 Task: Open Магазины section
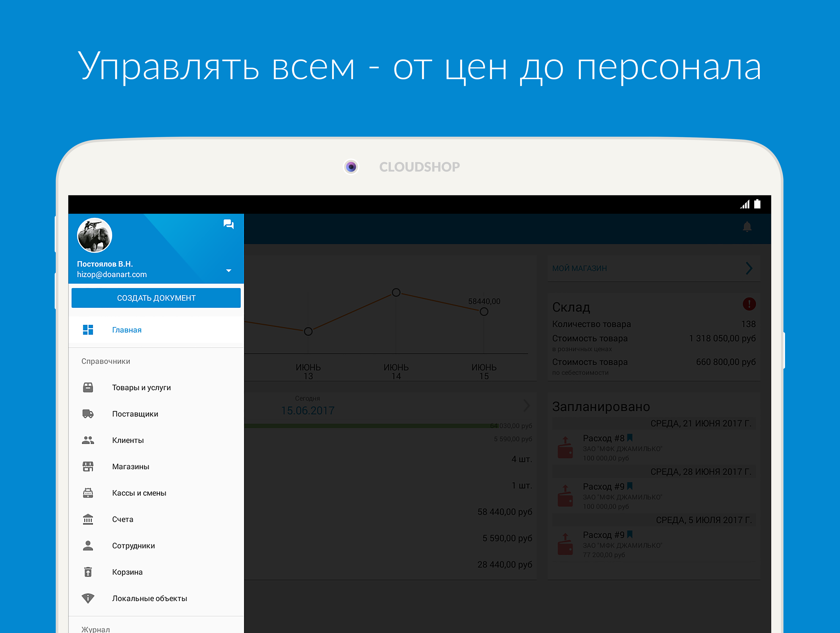(156, 466)
